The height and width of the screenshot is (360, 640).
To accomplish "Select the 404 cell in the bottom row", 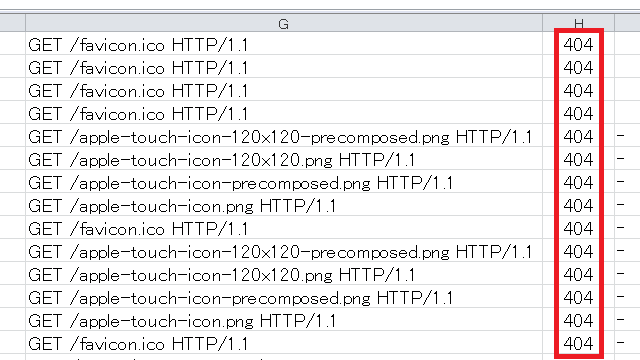I will coord(578,343).
